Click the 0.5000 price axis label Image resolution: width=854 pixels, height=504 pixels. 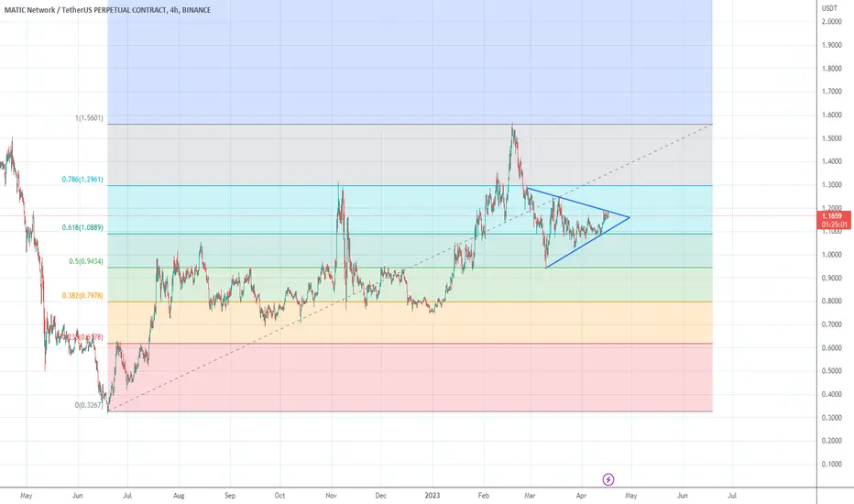[832, 370]
